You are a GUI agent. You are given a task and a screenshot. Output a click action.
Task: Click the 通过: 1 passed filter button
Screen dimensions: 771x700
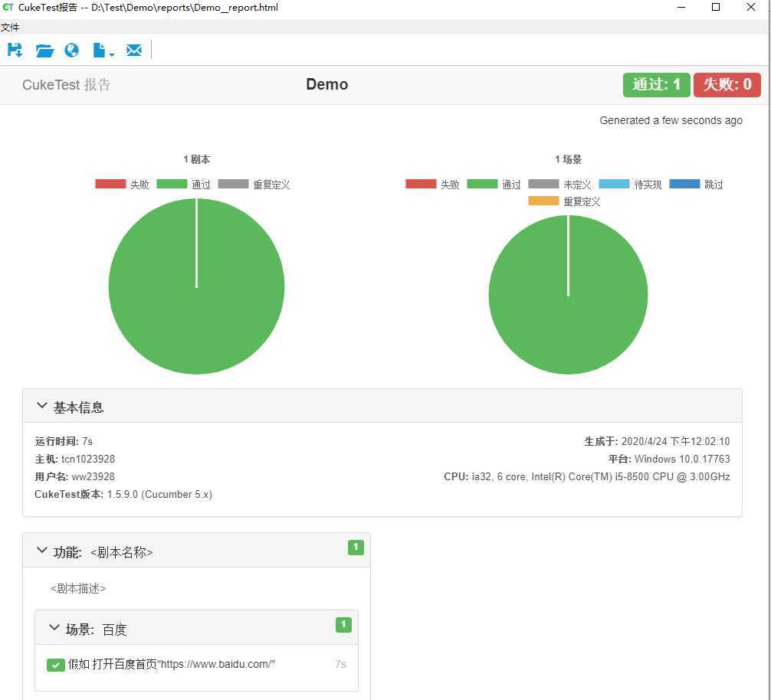pyautogui.click(x=657, y=84)
